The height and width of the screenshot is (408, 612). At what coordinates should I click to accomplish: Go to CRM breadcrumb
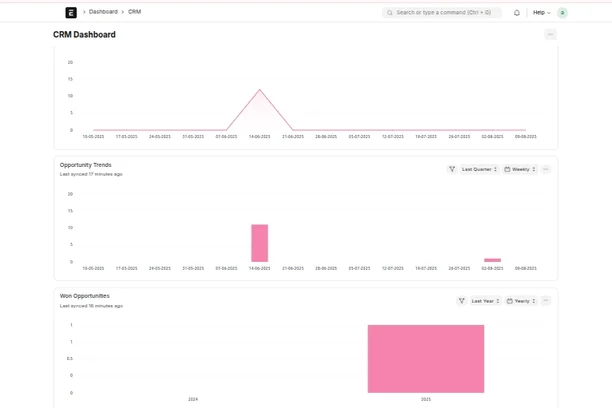[x=134, y=12]
